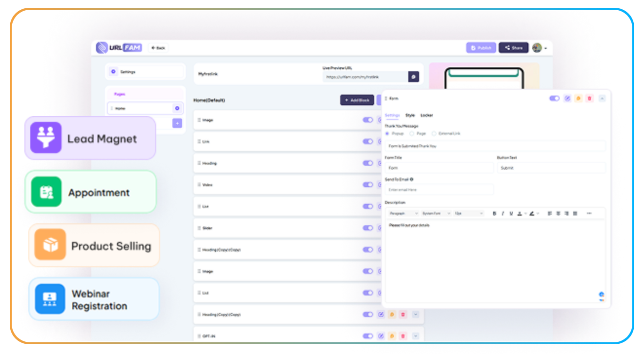Click the plus icon to add a page
644x354 pixels.
177,123
